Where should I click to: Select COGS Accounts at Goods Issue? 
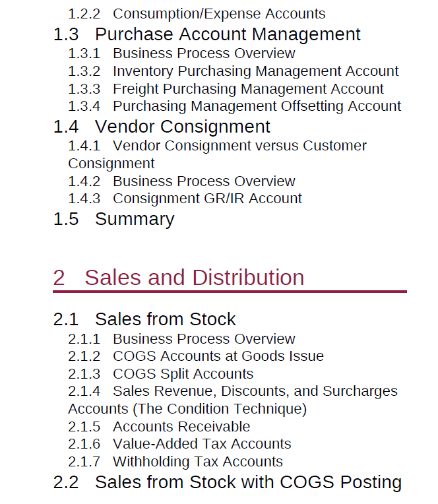click(x=196, y=356)
